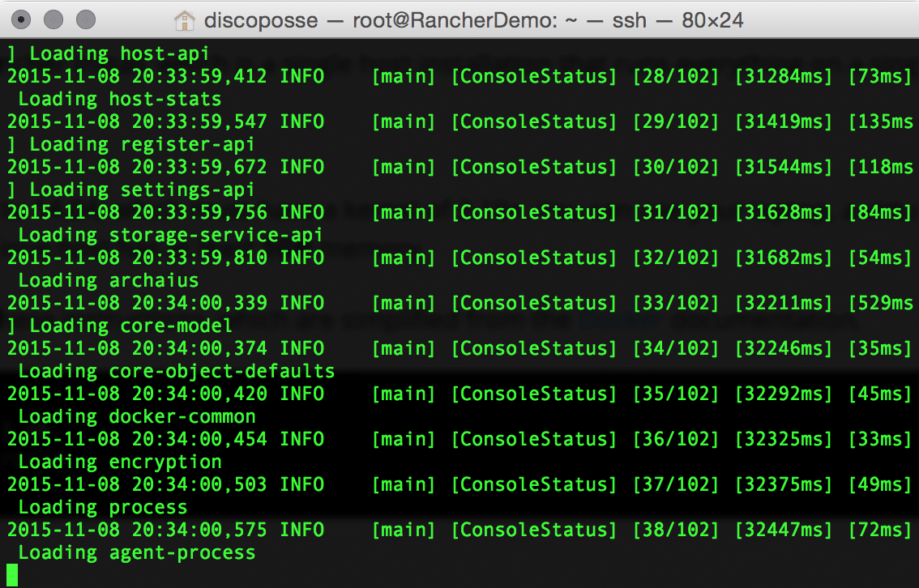919x588 pixels.
Task: Click the green terminal cursor block
Action: [12, 574]
